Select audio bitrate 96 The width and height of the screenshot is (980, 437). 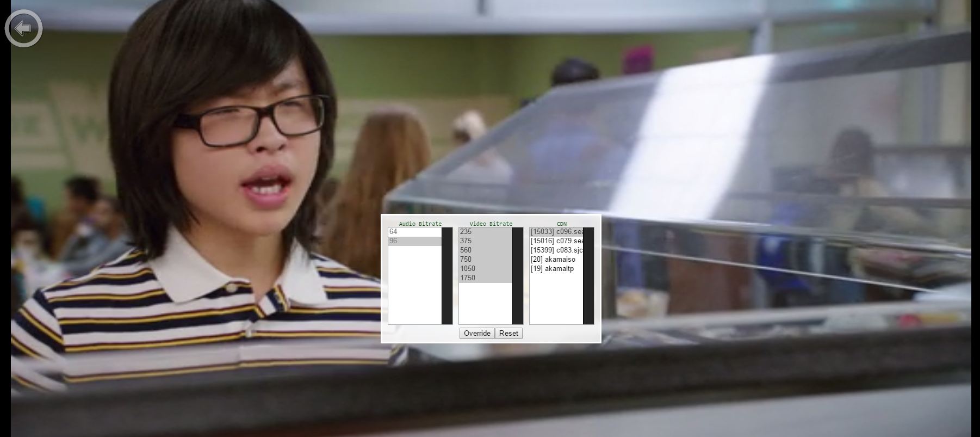tap(415, 241)
